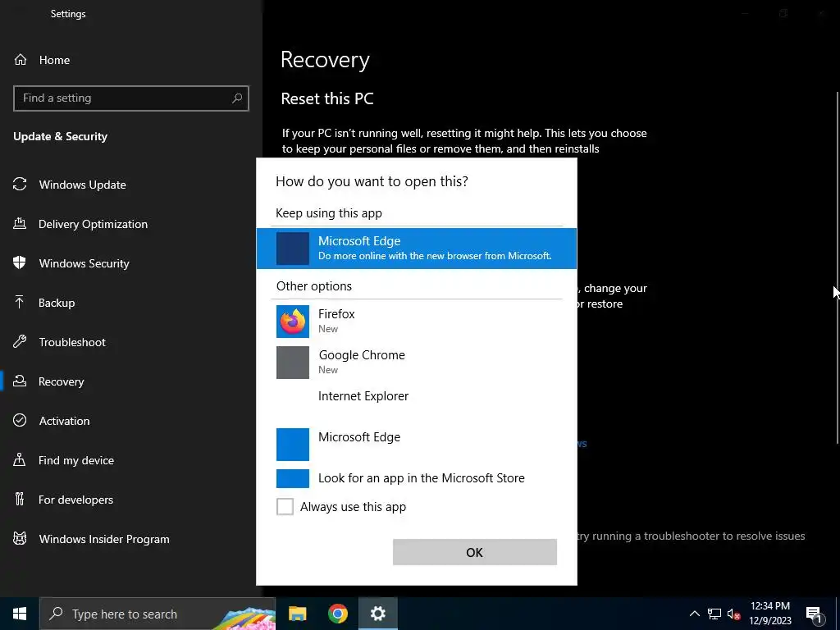Open Windows Insider Program page
Screen dimensions: 840x630
click(x=104, y=539)
